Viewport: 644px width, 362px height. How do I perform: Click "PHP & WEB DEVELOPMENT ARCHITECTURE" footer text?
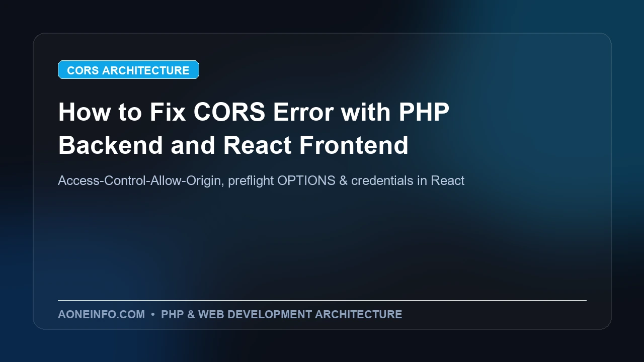tap(281, 314)
